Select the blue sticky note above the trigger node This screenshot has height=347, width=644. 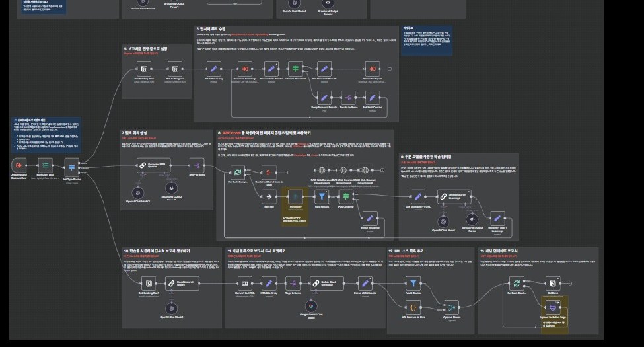pos(46,135)
